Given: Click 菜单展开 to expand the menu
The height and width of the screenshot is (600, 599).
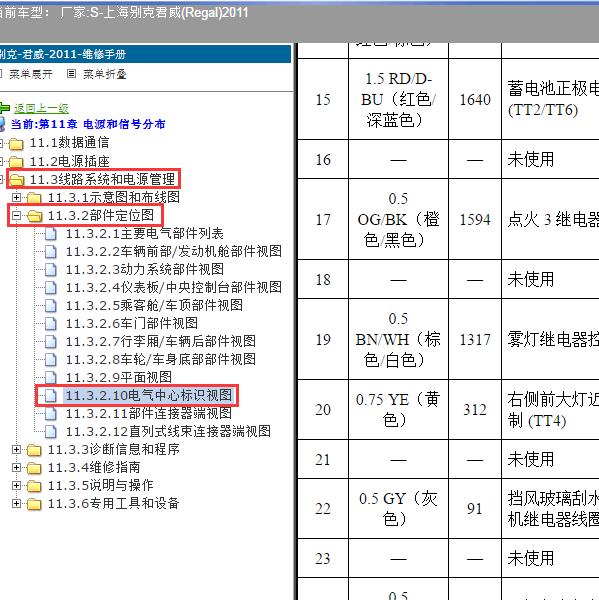Looking at the screenshot, I should (x=31, y=74).
